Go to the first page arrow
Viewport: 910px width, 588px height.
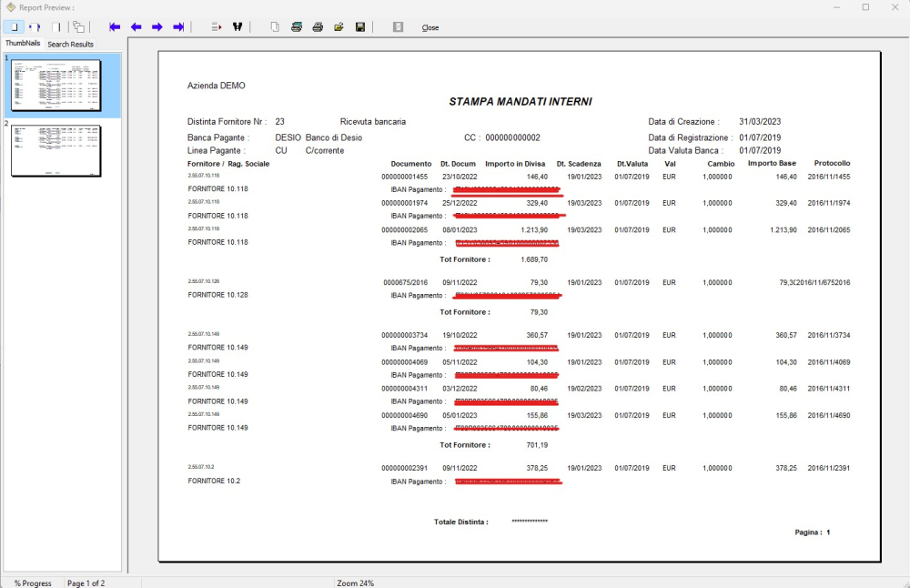tap(115, 27)
